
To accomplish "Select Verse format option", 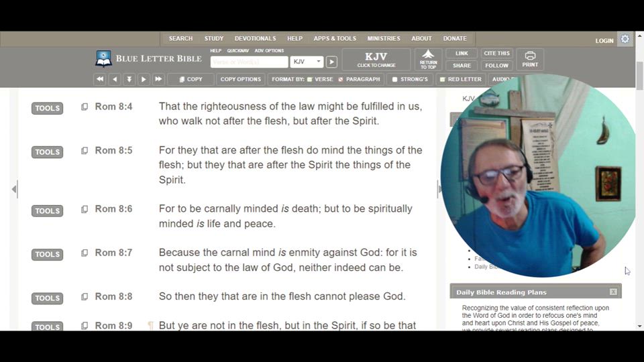I will [x=319, y=79].
